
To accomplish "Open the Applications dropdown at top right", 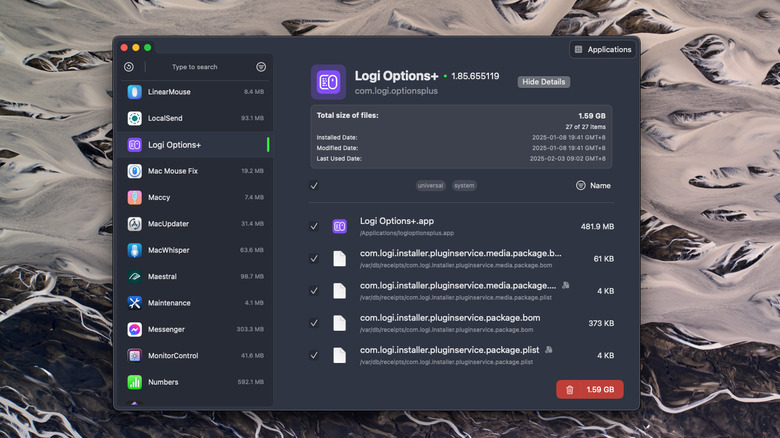I will click(603, 49).
